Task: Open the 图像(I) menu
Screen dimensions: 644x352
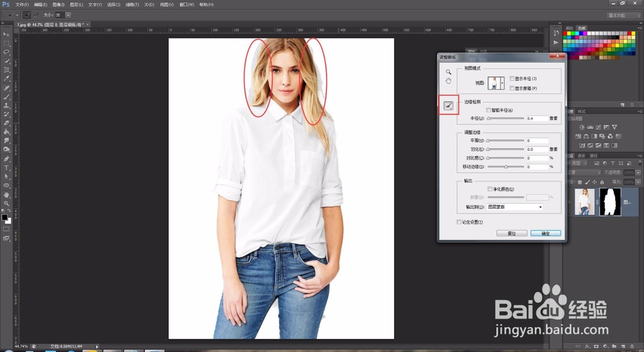Action: coord(59,5)
